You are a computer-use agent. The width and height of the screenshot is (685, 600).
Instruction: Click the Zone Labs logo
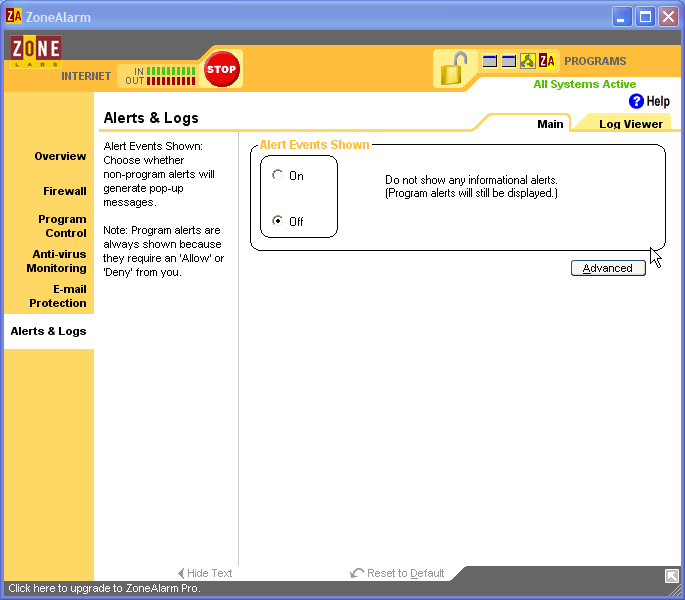pyautogui.click(x=36, y=52)
